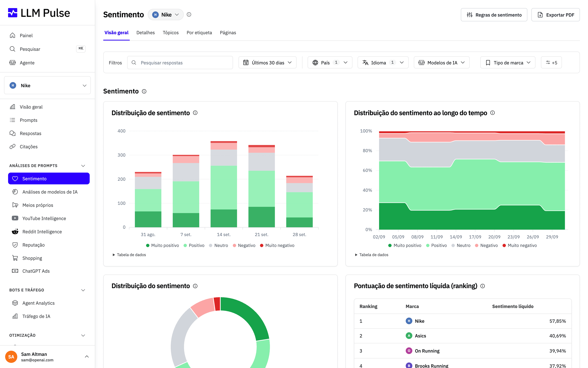Open Últimos 30 dias date dropdown
Viewport: 588px width, 368px height.
(267, 63)
